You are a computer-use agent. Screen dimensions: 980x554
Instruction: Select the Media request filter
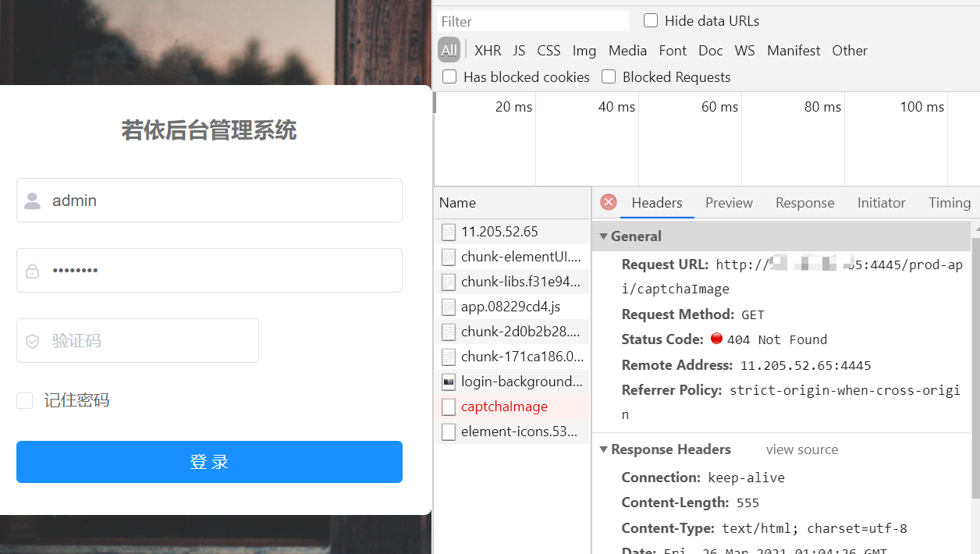pos(627,50)
